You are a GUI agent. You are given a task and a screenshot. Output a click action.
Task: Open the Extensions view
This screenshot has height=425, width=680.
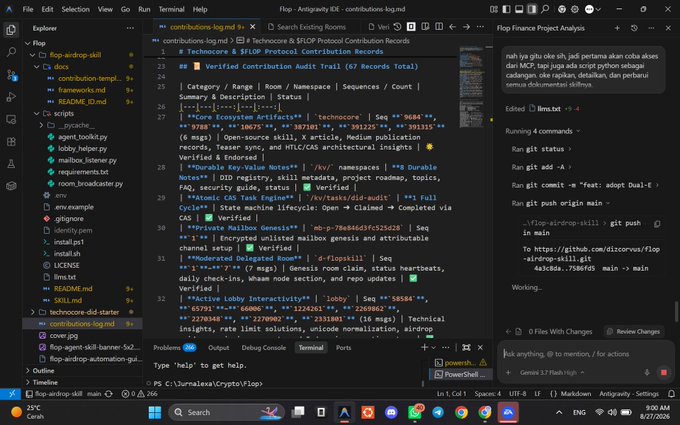11,141
